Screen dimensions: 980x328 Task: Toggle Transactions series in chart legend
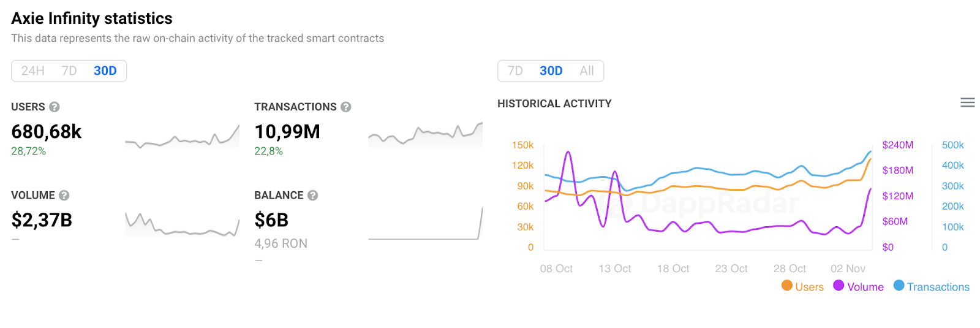point(938,287)
